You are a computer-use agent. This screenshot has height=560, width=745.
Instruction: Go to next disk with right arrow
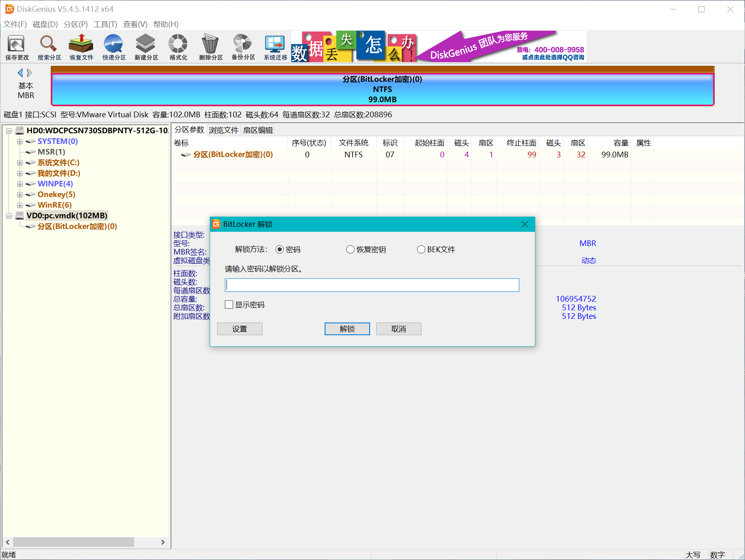click(x=29, y=73)
